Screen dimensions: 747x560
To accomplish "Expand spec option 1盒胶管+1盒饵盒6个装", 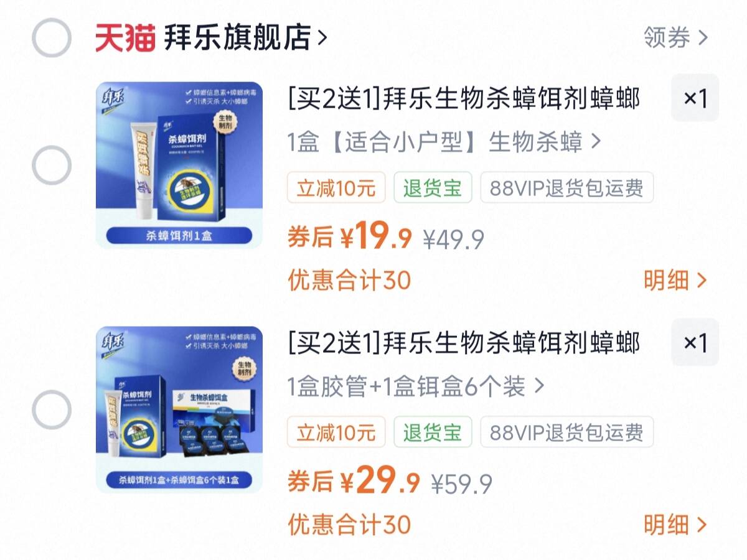I will [x=416, y=386].
